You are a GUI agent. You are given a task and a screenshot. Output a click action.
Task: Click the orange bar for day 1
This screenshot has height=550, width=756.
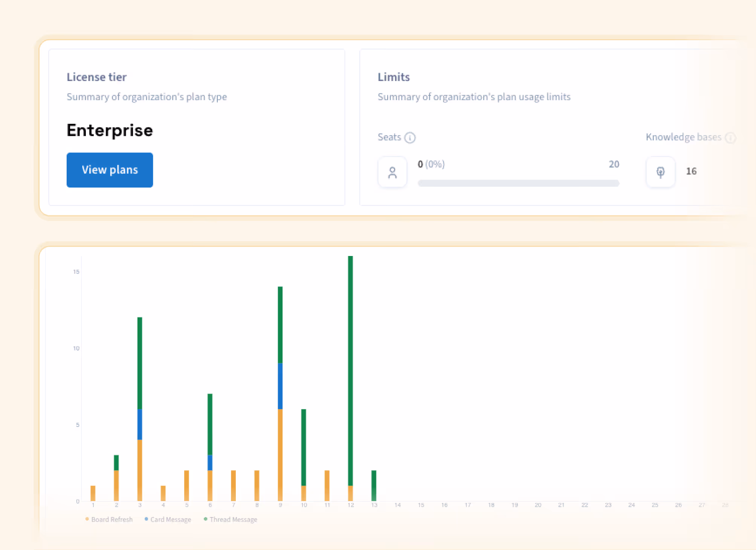point(93,493)
